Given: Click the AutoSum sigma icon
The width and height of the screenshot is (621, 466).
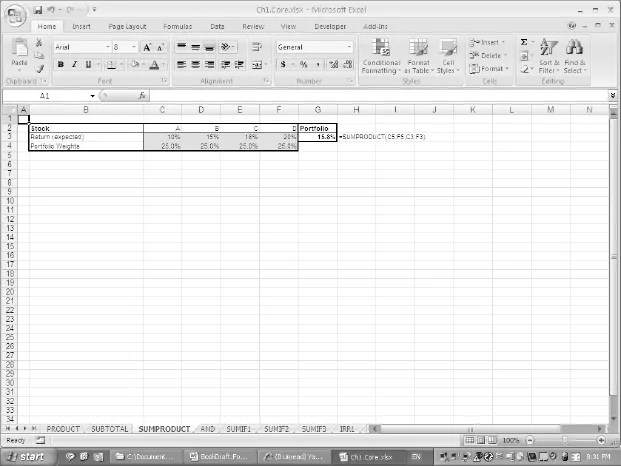Looking at the screenshot, I should (524, 43).
